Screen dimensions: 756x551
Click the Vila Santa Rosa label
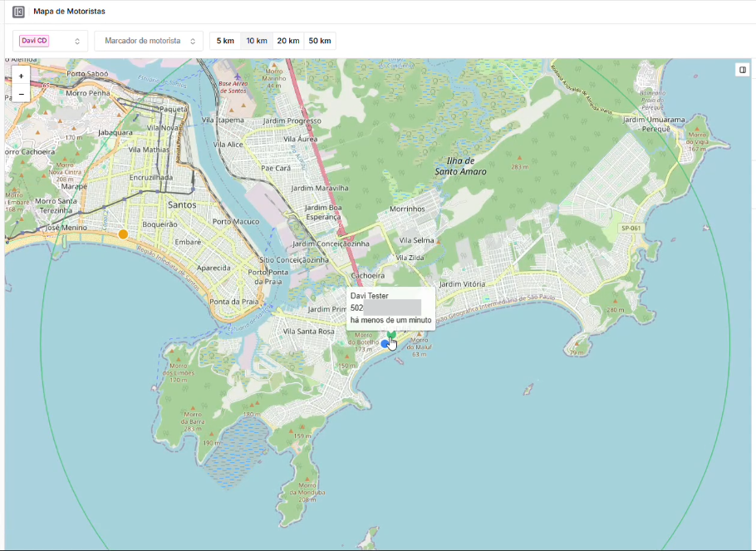(x=308, y=332)
